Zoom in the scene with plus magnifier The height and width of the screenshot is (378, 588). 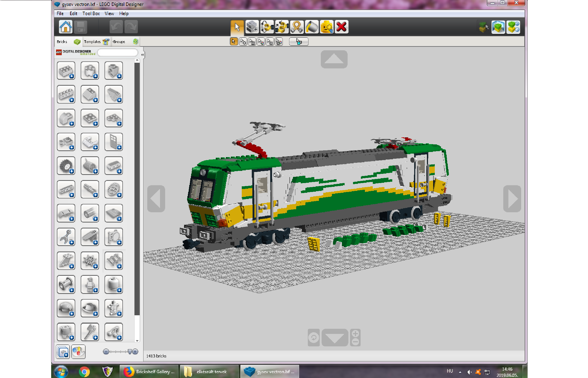click(x=355, y=334)
